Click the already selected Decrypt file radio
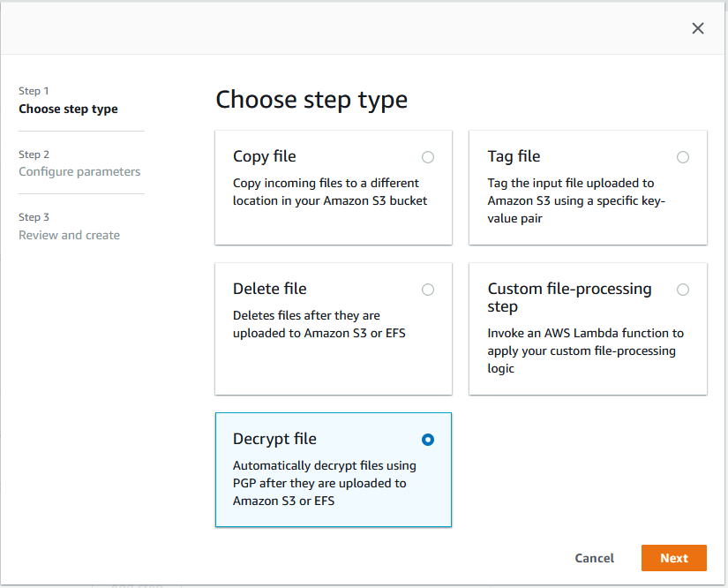Image resolution: width=728 pixels, height=588 pixels. [428, 439]
